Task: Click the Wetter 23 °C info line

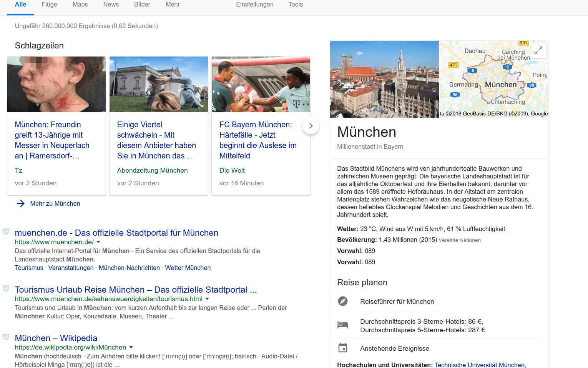Action: click(421, 229)
